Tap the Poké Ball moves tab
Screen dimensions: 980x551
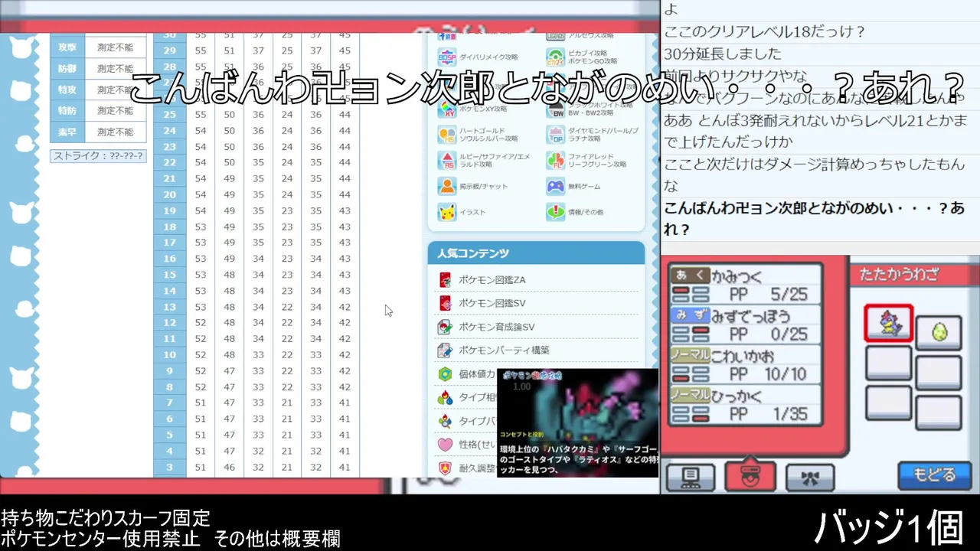pyautogui.click(x=750, y=476)
